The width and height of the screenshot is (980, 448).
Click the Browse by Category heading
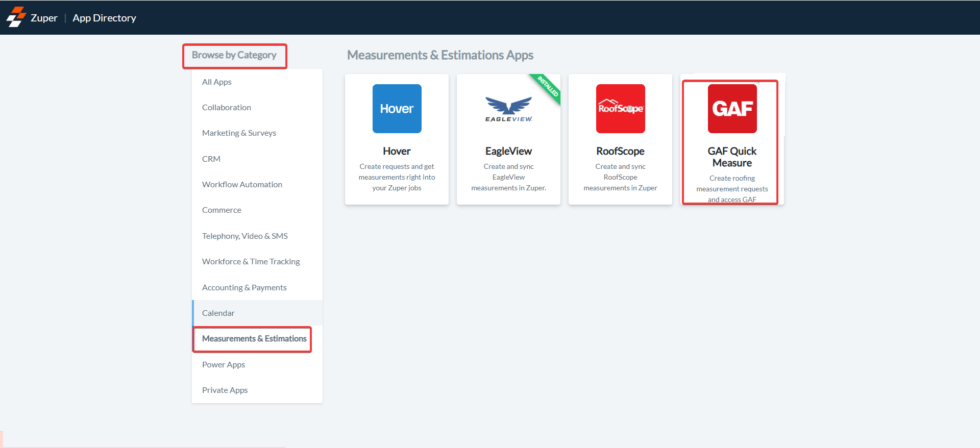(234, 55)
